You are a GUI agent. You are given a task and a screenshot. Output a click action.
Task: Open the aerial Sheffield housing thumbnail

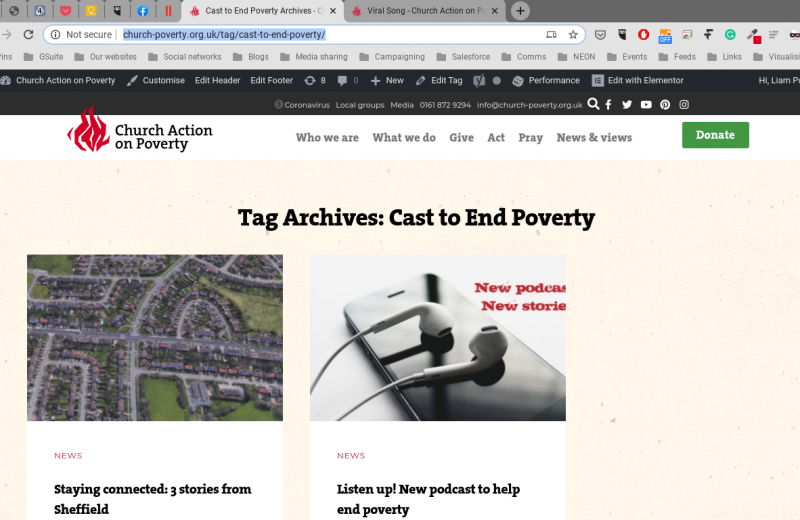(155, 338)
